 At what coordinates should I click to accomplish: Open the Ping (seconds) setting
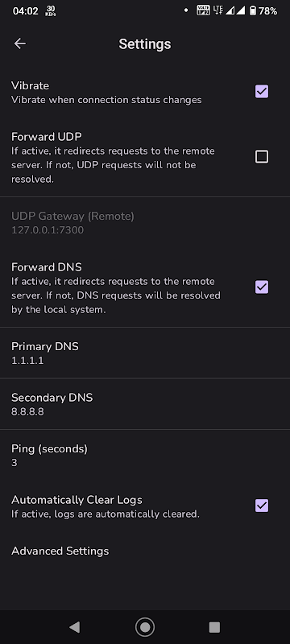click(x=145, y=455)
